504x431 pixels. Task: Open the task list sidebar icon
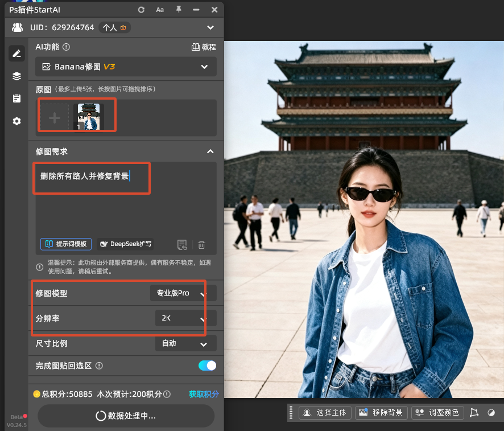[x=16, y=98]
